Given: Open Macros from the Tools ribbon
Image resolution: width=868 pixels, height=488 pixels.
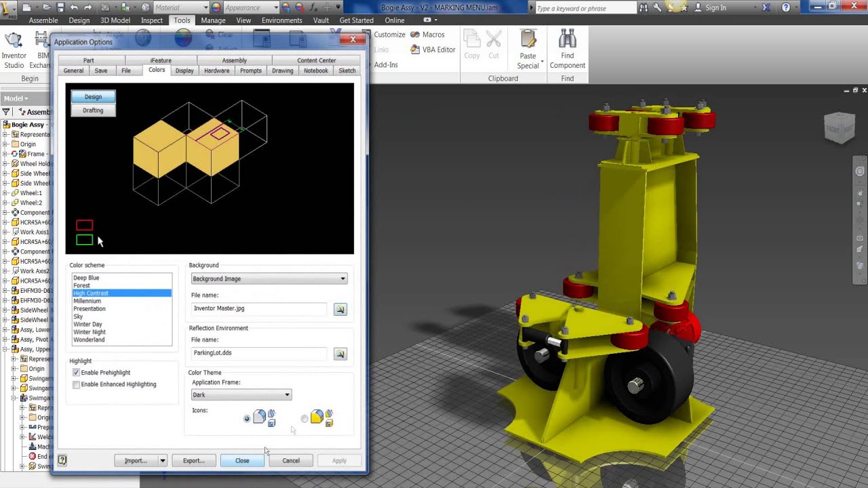Looking at the screenshot, I should click(427, 35).
